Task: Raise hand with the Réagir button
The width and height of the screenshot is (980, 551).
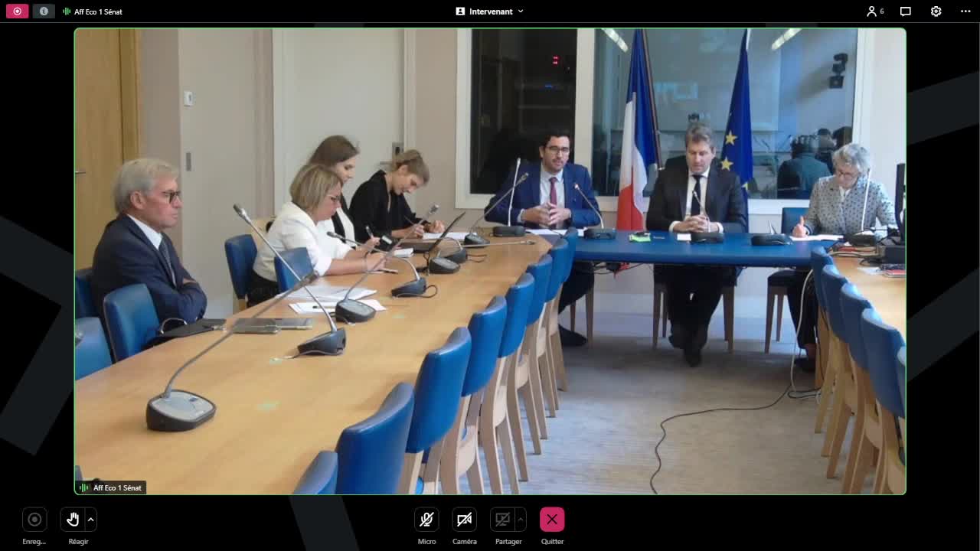Action: pos(73,520)
